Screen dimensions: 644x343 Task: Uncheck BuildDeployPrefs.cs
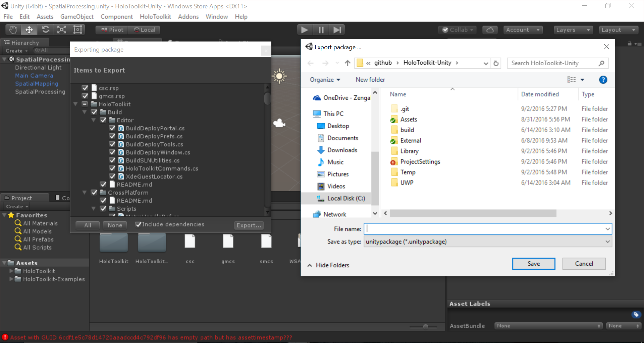(x=112, y=136)
